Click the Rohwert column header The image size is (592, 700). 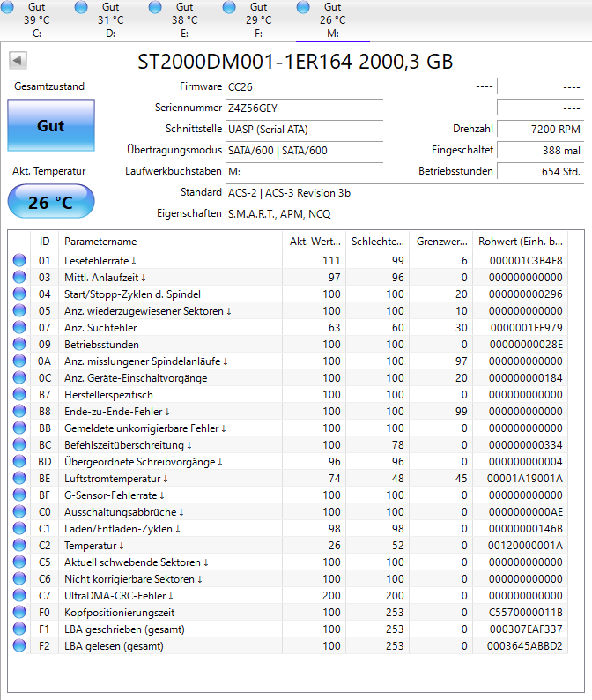pyautogui.click(x=520, y=242)
